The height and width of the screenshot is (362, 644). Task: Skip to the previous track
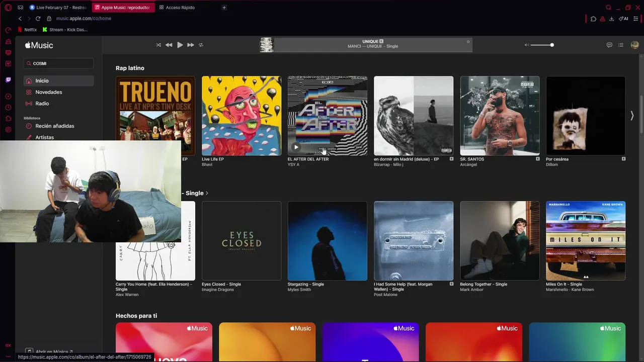(x=169, y=45)
